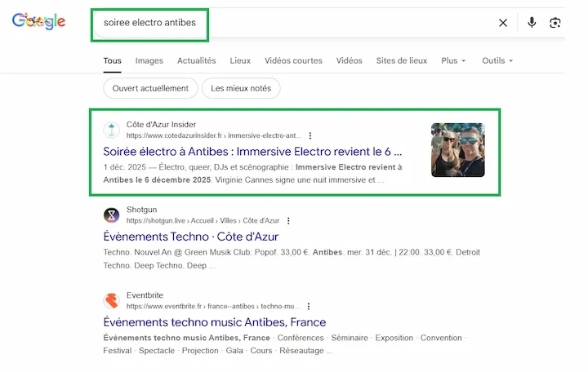Click the shotgun.live URL breadcrumb
The image size is (588, 372).
point(203,220)
